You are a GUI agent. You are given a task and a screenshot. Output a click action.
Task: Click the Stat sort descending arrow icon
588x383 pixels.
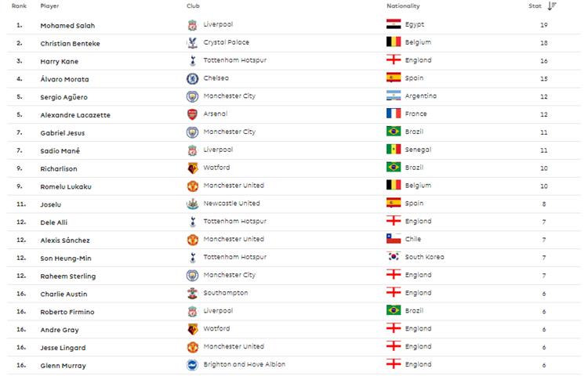[553, 6]
